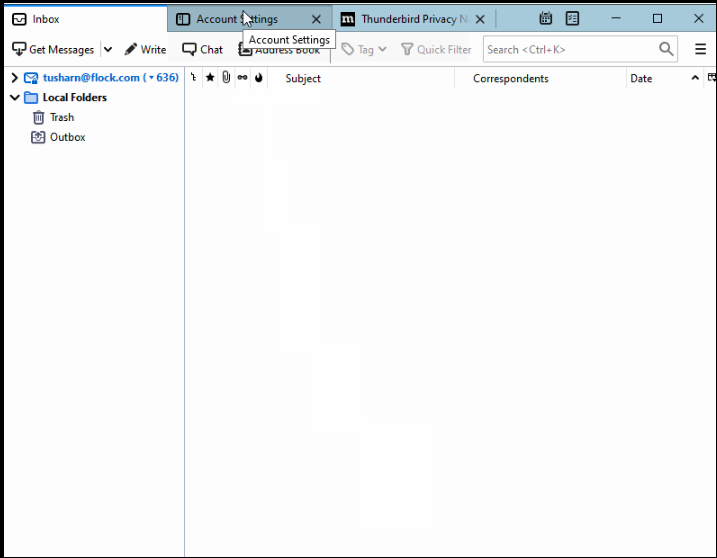Click Write to compose a message
This screenshot has height=558, width=717.
click(x=145, y=49)
